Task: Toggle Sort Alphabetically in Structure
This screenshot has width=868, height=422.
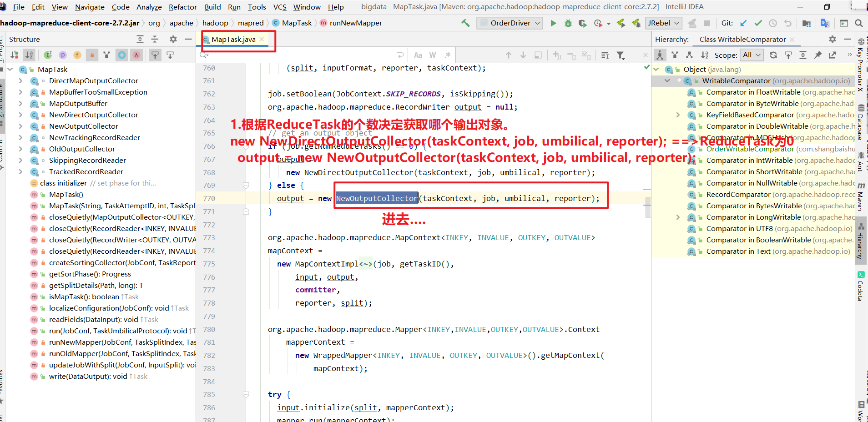Action: [29, 55]
